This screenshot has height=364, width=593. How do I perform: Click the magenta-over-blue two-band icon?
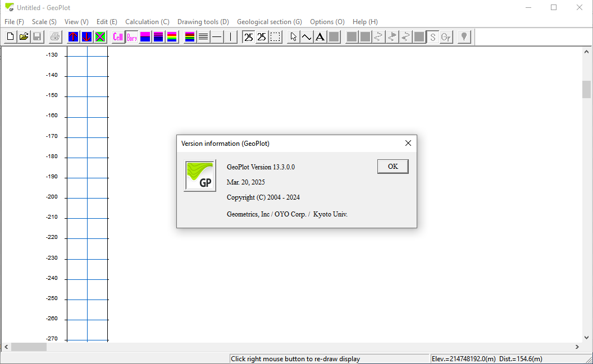pyautogui.click(x=145, y=37)
